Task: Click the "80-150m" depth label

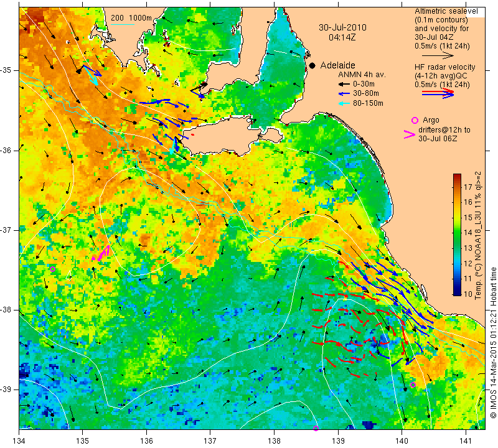Action: [x=368, y=103]
